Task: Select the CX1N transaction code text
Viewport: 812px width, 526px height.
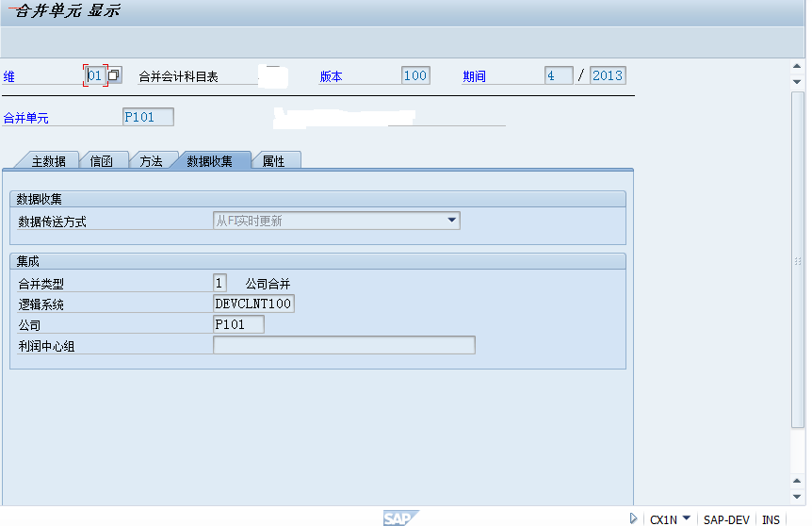Action: tap(663, 519)
